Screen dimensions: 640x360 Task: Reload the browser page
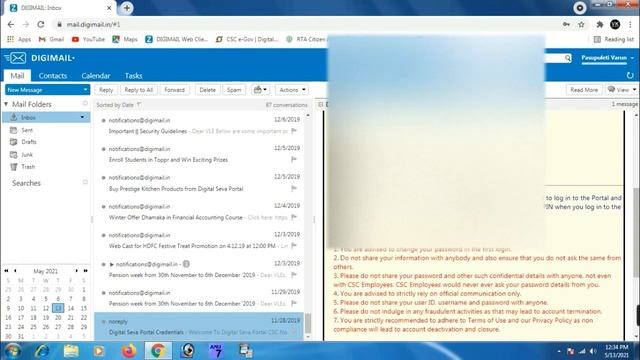(41, 24)
